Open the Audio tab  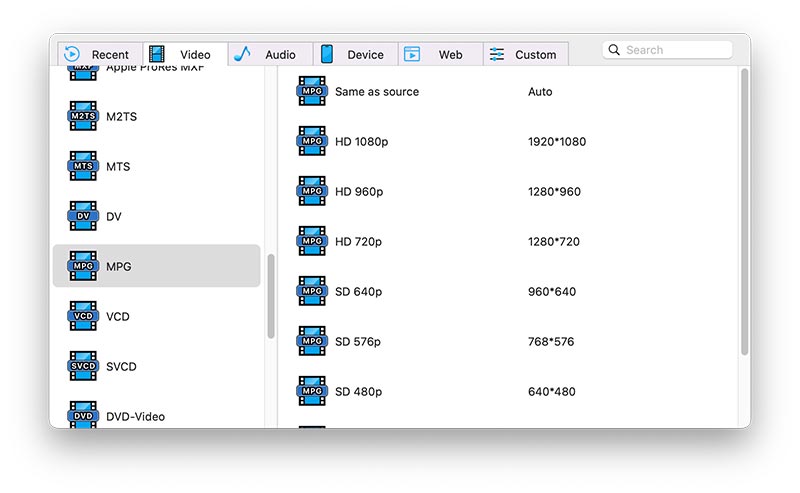(270, 54)
